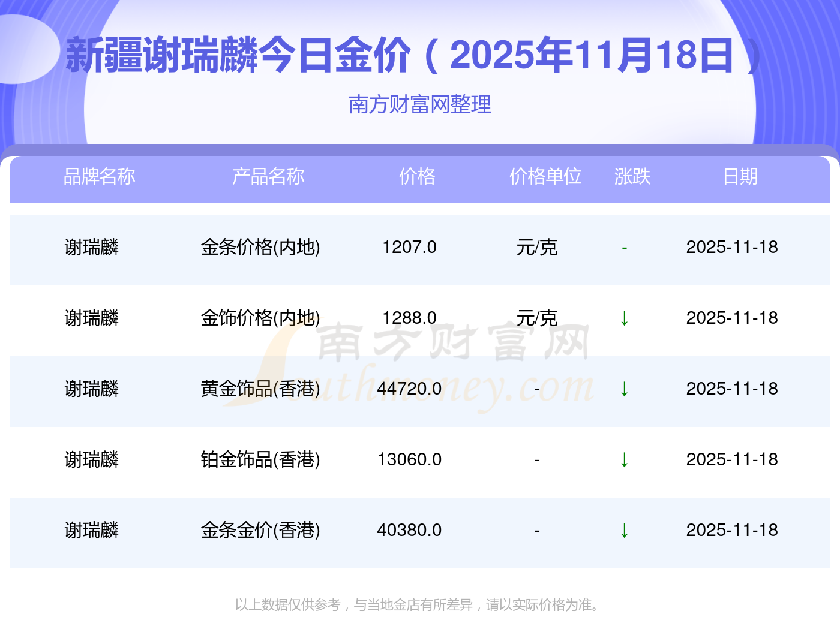Open the 南方财富网整理 subtitle link
840x632 pixels.
(420, 104)
